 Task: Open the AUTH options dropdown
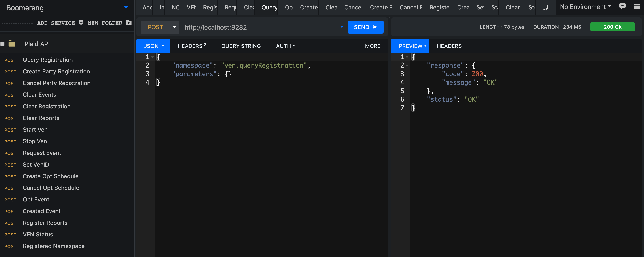coord(285,46)
